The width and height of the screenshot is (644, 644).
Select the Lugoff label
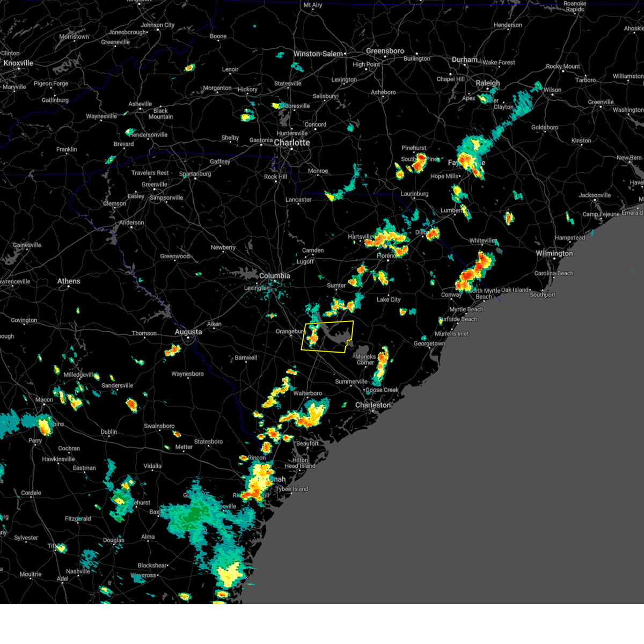pyautogui.click(x=305, y=262)
